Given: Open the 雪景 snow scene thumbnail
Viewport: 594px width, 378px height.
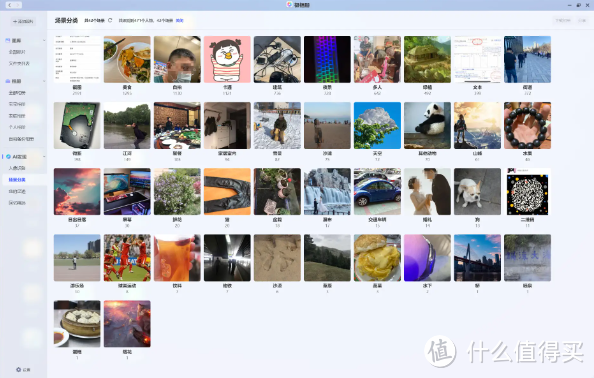Looking at the screenshot, I should pyautogui.click(x=277, y=125).
